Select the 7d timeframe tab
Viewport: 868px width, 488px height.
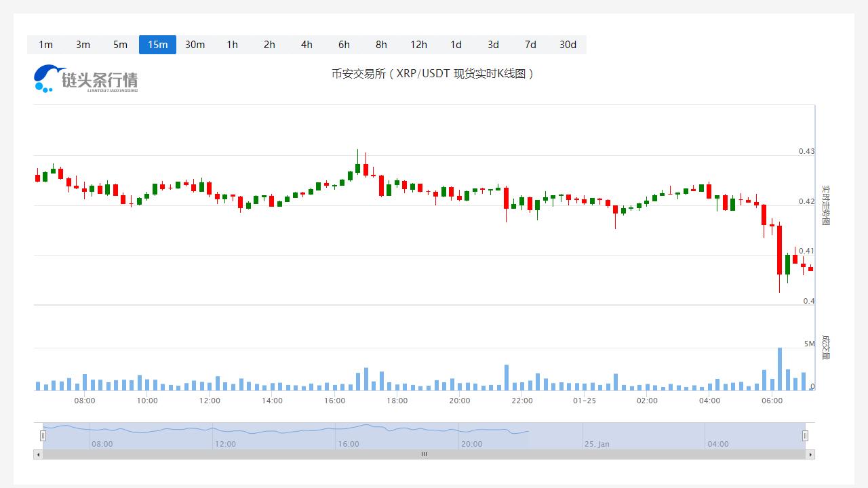tap(530, 45)
